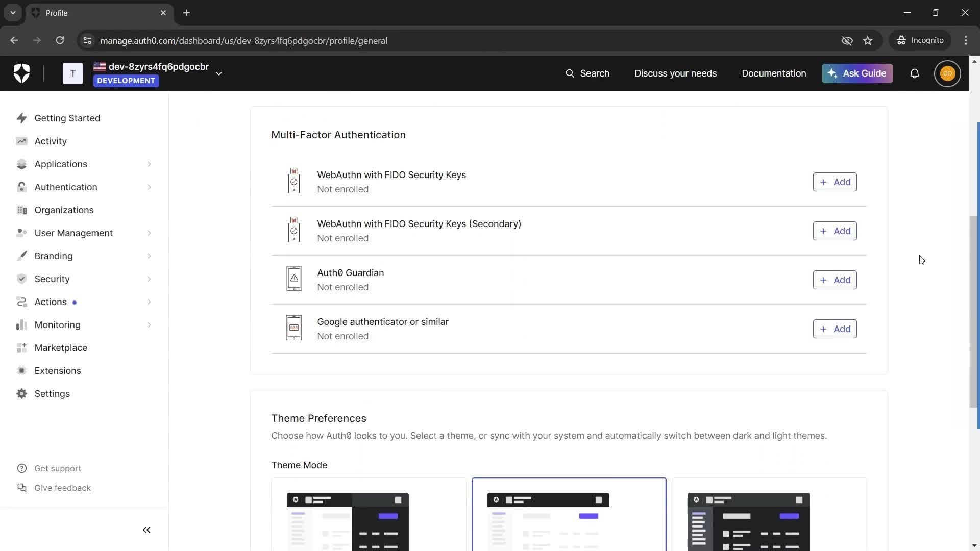This screenshot has height=551, width=980.
Task: Select the light theme mode card
Action: pyautogui.click(x=569, y=514)
